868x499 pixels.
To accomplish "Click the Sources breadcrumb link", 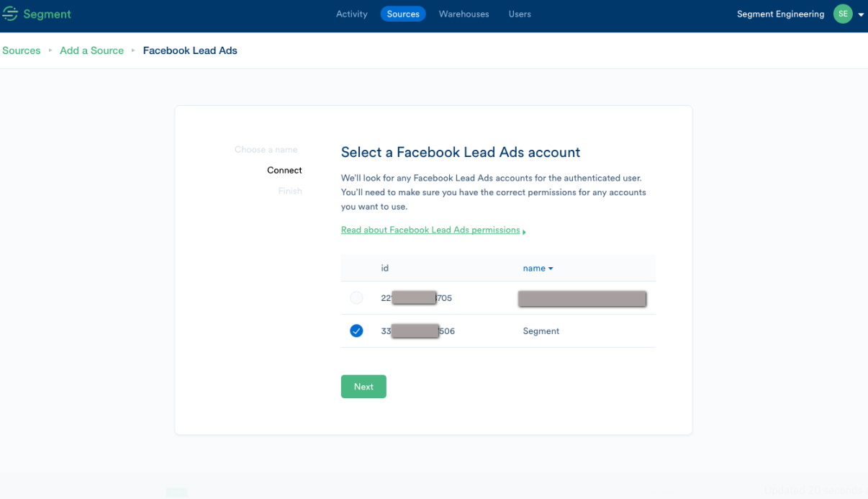I will (x=22, y=50).
